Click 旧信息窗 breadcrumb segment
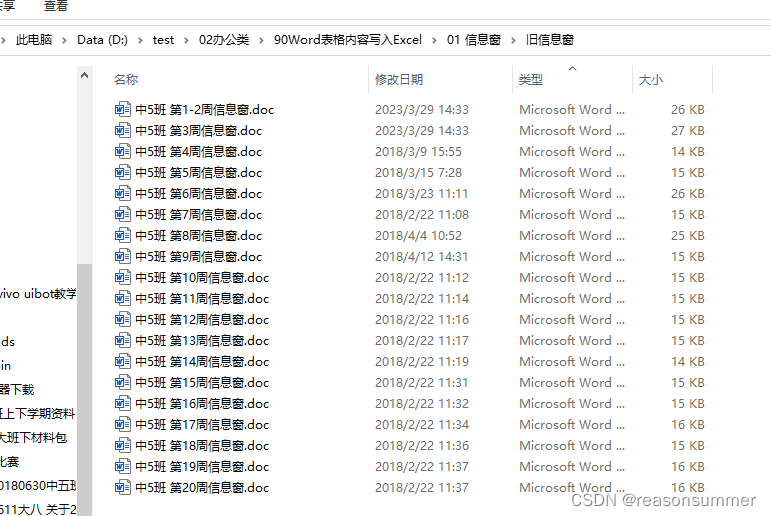Image resolution: width=771 pixels, height=516 pixels. [550, 40]
